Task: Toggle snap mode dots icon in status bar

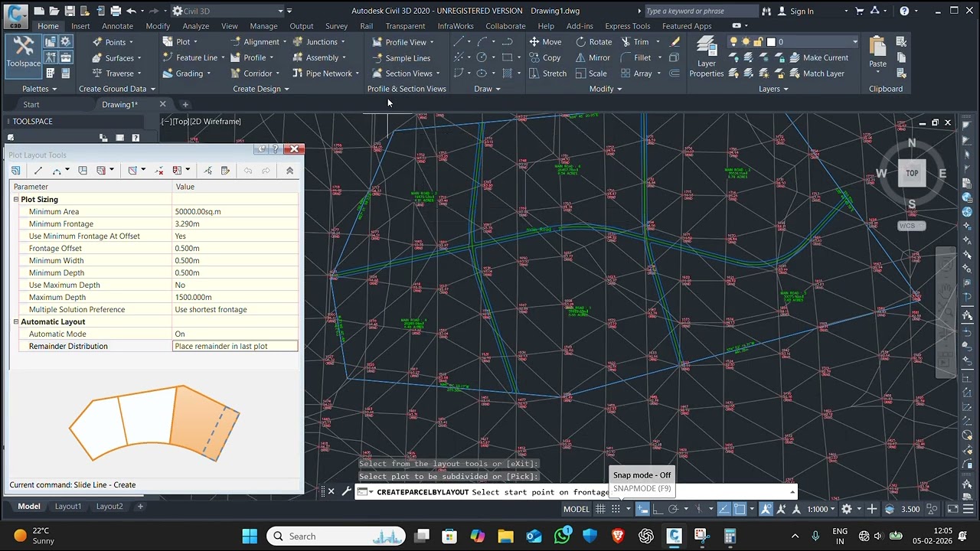Action: tap(616, 509)
